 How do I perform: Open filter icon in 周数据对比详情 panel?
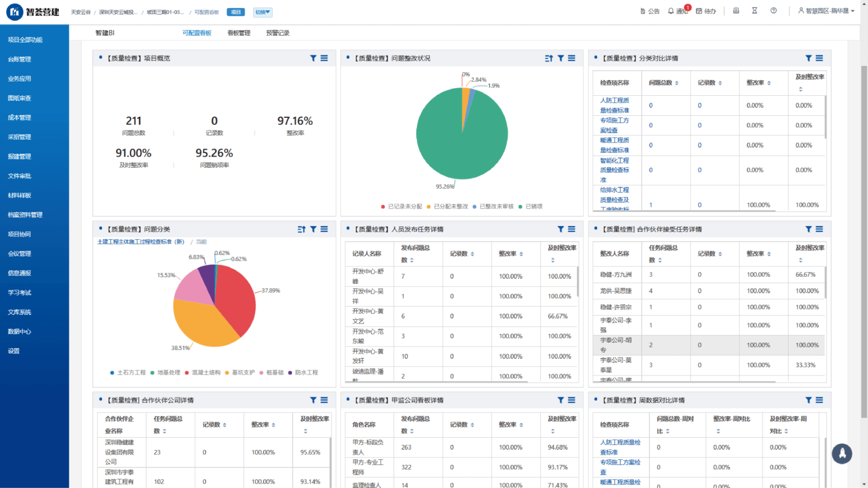click(808, 400)
